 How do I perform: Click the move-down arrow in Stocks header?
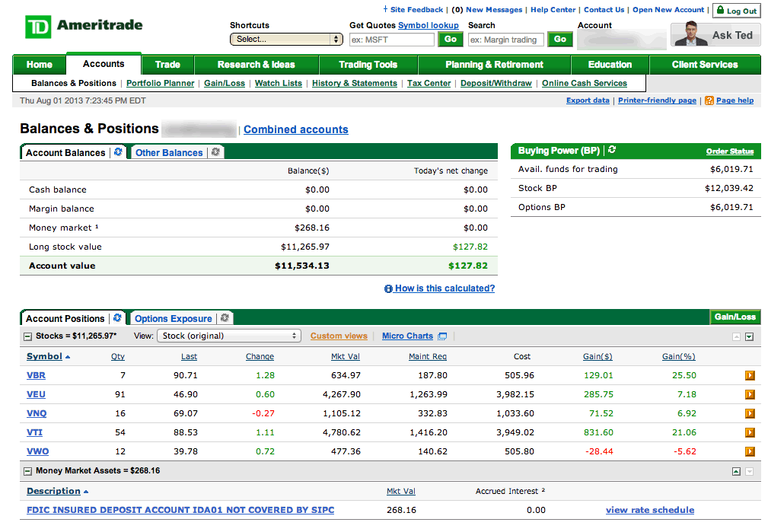pyautogui.click(x=750, y=336)
